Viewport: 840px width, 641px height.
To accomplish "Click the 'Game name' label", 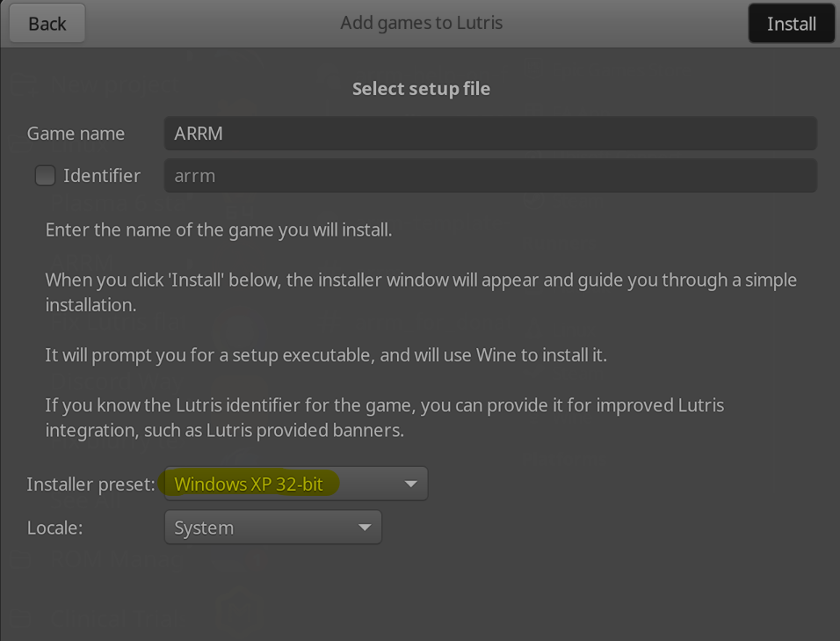I will tap(76, 134).
